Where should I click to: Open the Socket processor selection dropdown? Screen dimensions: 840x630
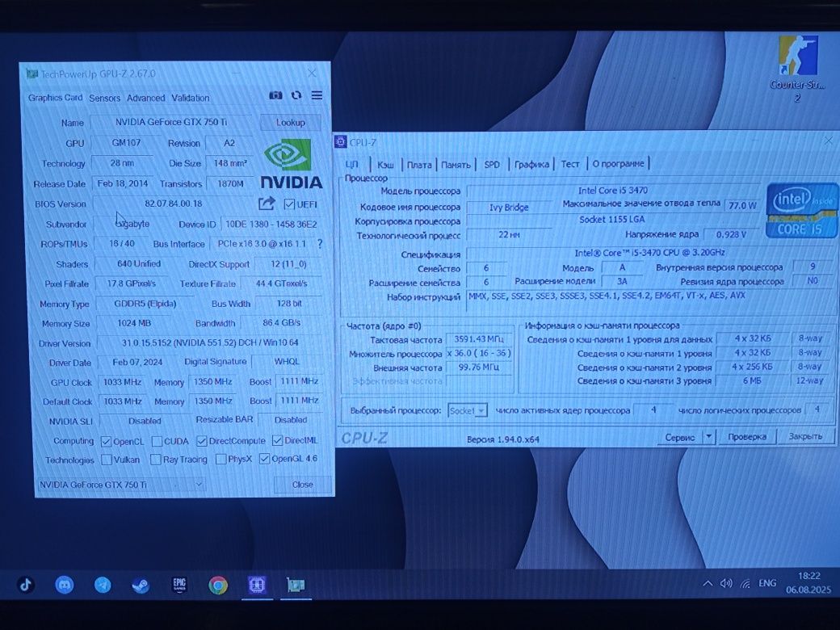click(467, 410)
